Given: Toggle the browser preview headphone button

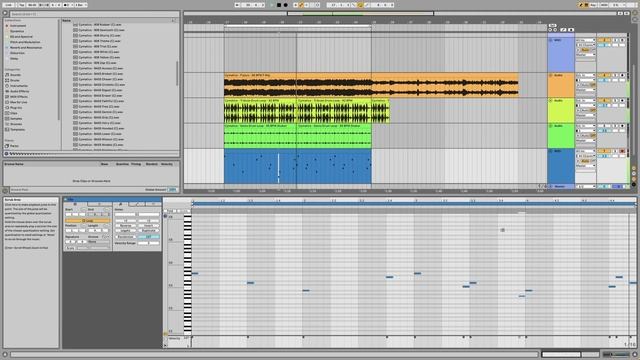Looking at the screenshot, I should point(6,154).
